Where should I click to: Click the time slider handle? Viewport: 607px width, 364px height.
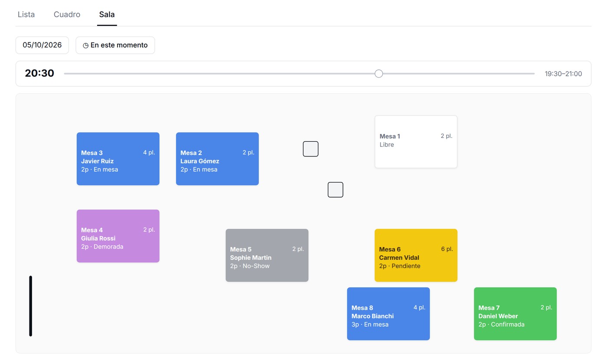click(x=379, y=74)
